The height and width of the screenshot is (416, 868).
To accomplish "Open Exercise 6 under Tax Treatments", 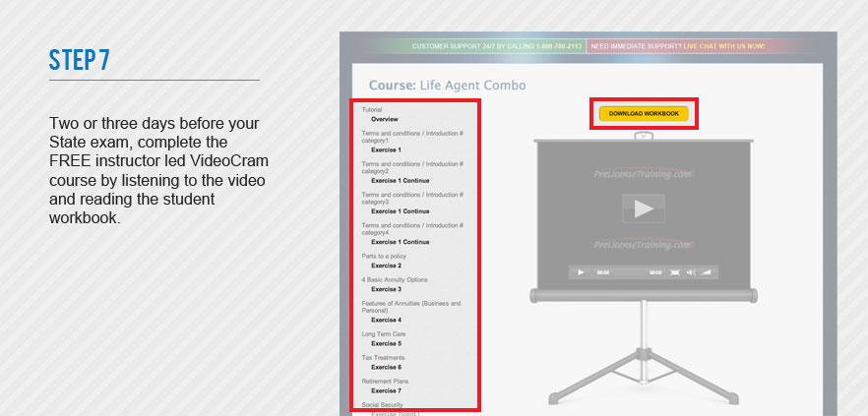I will point(386,367).
